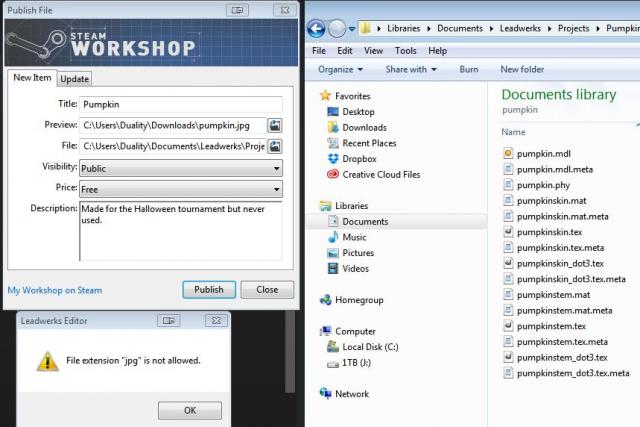Open the Share with dropdown
640x427 pixels.
pos(411,69)
